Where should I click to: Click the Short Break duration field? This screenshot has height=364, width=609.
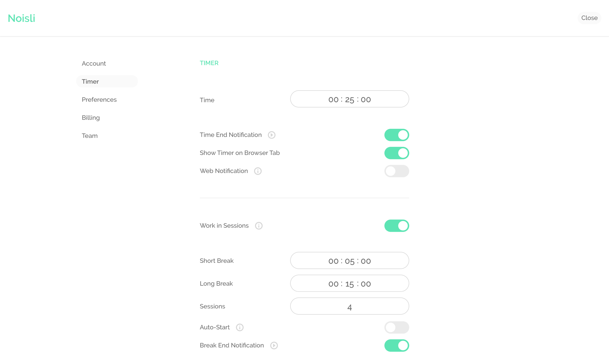tap(349, 261)
